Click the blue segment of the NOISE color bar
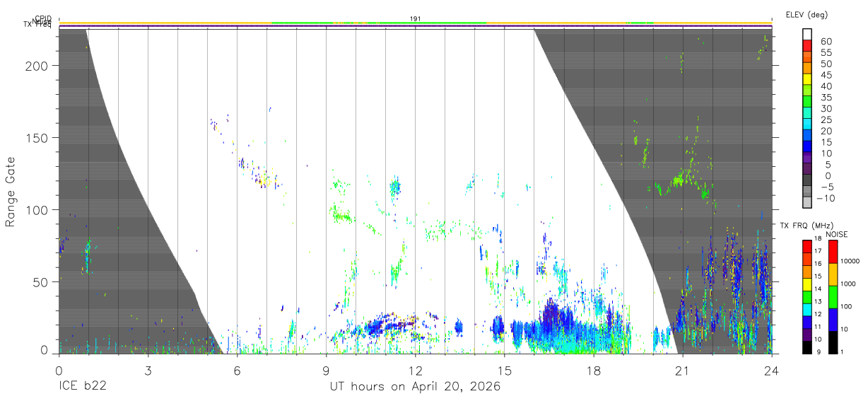 click(x=833, y=320)
